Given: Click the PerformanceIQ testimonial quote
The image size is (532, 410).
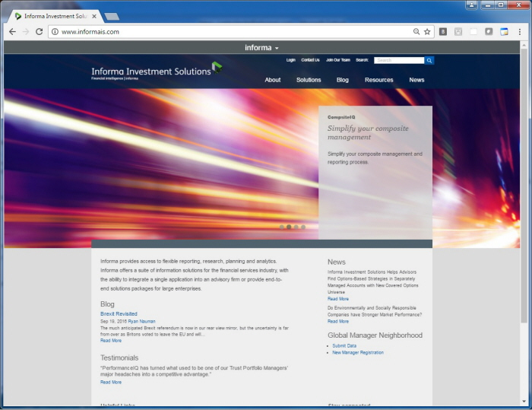Looking at the screenshot, I should click(x=194, y=371).
